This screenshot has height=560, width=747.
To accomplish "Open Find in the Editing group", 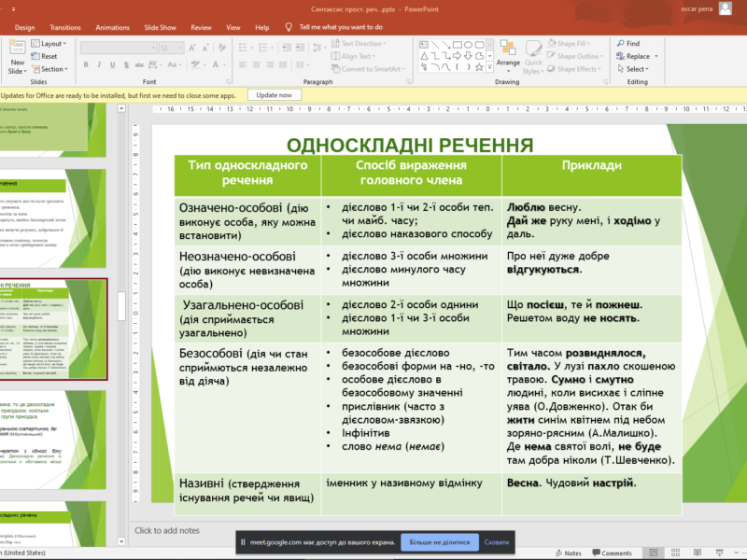I will [x=632, y=43].
